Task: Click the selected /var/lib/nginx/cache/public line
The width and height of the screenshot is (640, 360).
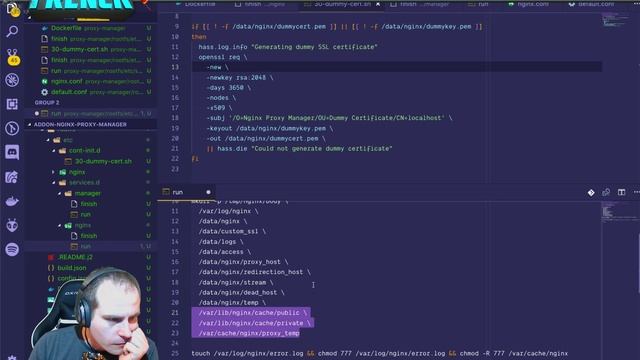Action: (x=253, y=313)
